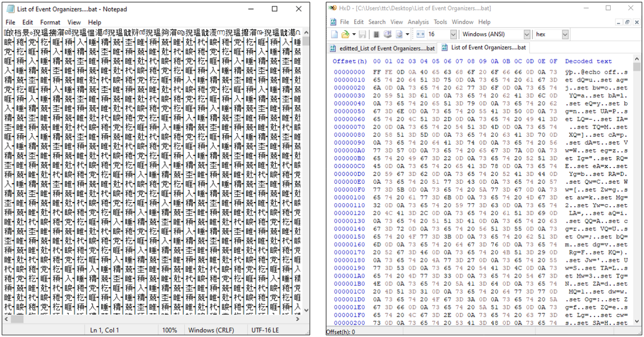
Task: Click the HxD document icon beside File menu
Action: [333, 22]
